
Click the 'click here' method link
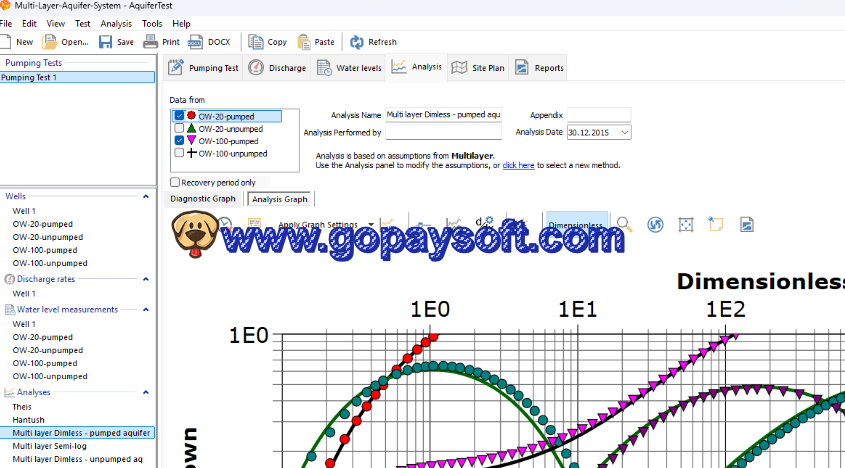coord(518,165)
